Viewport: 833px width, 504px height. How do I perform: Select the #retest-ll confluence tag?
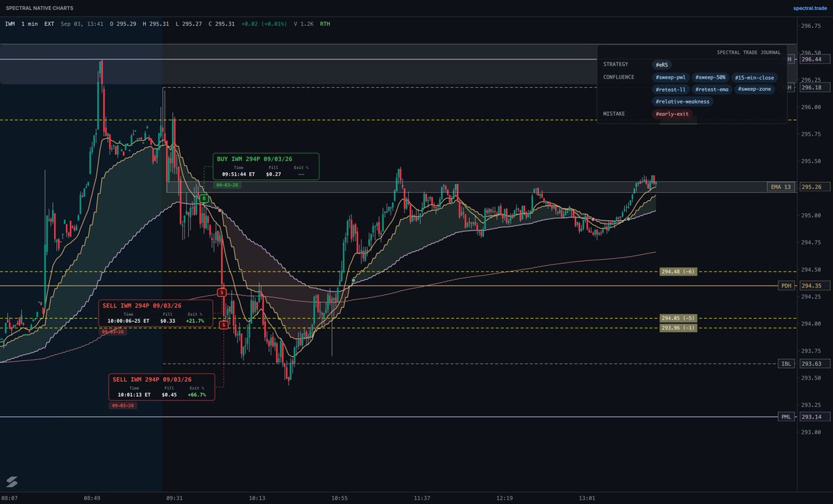click(x=671, y=90)
